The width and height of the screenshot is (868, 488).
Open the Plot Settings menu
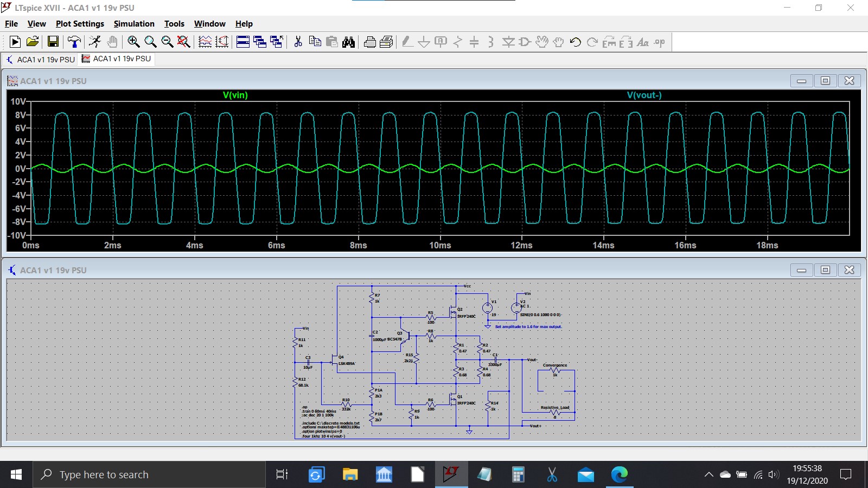coord(80,24)
